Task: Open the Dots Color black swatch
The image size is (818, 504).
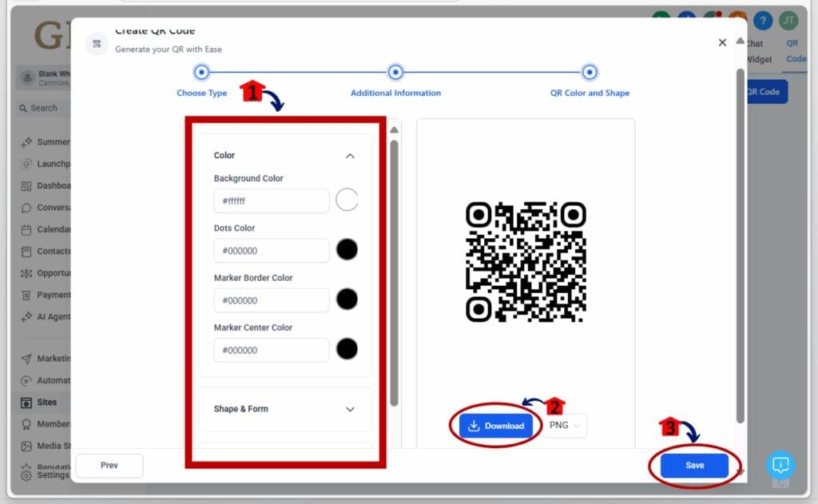Action: [347, 249]
